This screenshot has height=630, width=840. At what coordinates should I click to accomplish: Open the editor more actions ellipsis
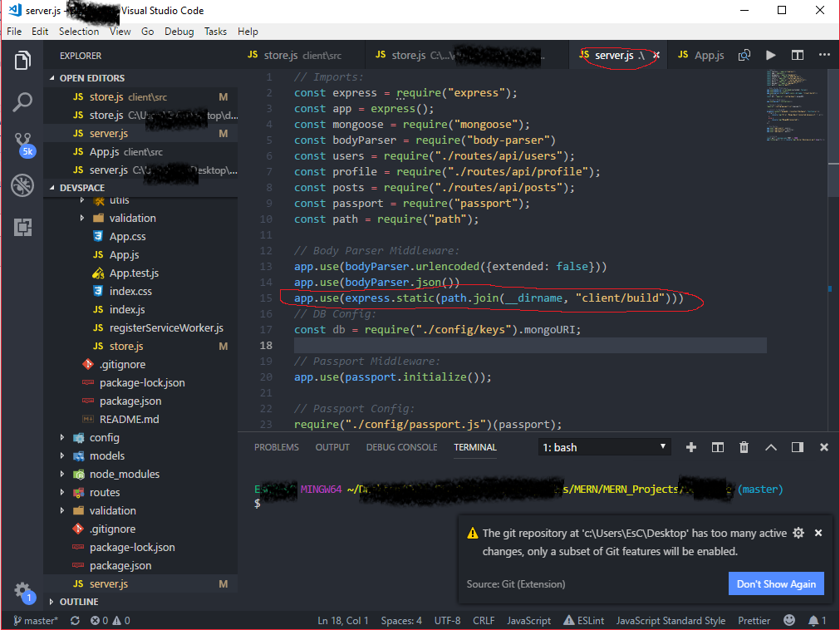click(824, 55)
